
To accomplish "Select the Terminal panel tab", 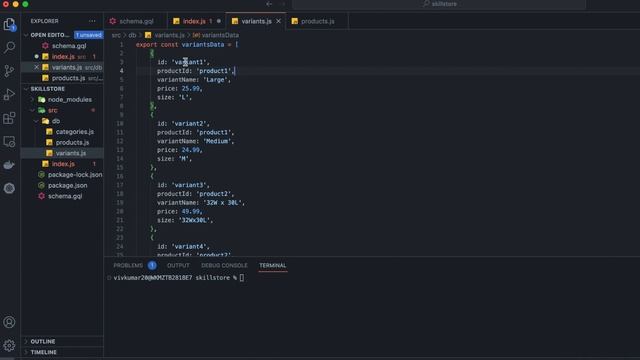I will pos(273,265).
